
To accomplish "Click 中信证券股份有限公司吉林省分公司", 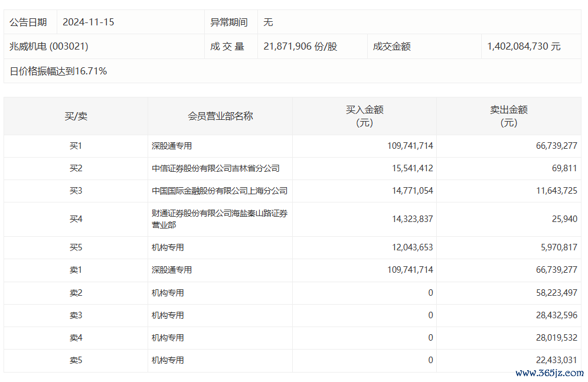I will [215, 168].
